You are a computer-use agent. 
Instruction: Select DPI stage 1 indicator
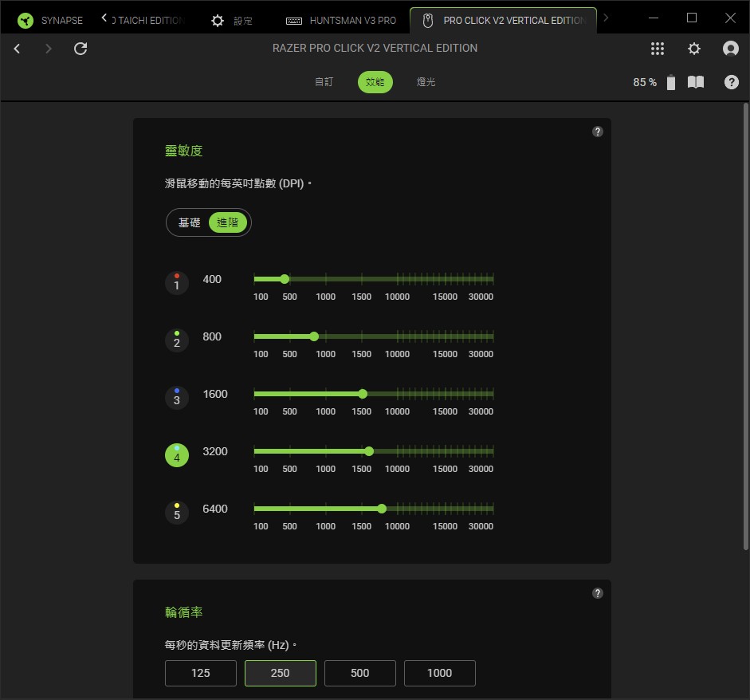coord(176,283)
